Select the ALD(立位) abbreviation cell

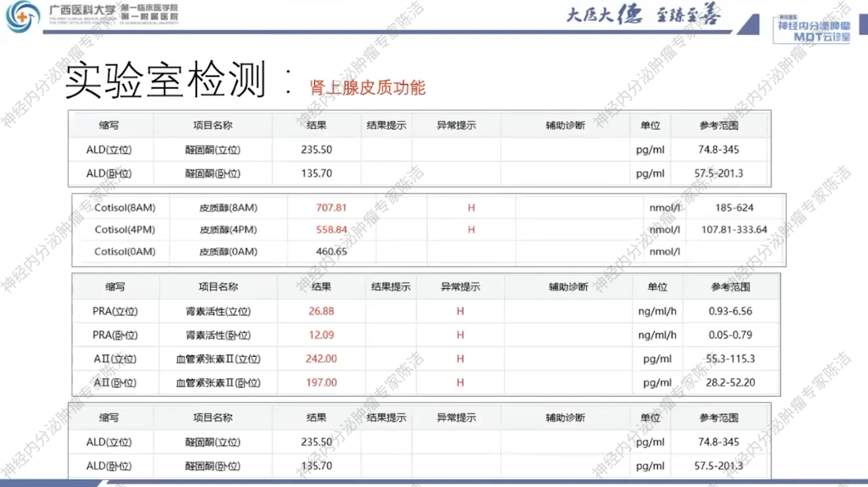(x=109, y=149)
